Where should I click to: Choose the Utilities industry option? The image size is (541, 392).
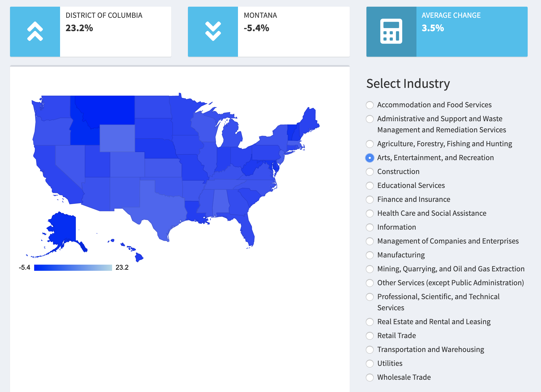click(370, 364)
